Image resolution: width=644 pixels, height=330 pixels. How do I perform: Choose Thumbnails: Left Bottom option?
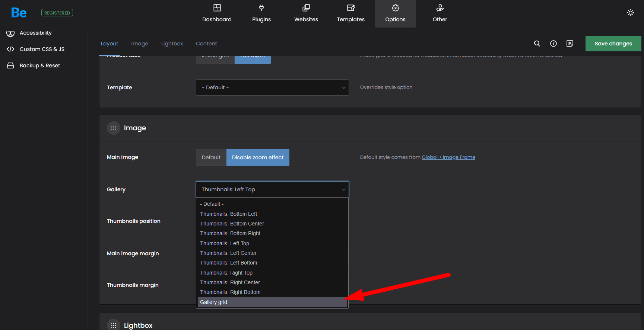(272, 263)
